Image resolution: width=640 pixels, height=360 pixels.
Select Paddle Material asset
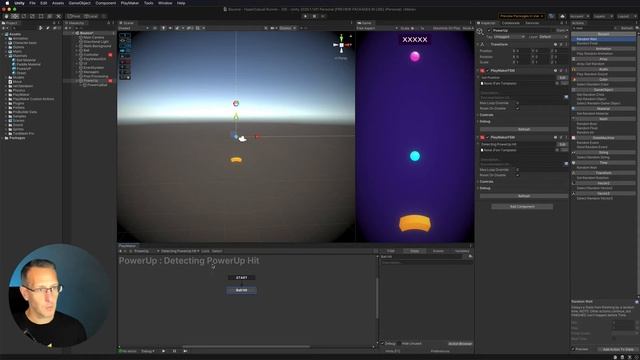coord(28,64)
